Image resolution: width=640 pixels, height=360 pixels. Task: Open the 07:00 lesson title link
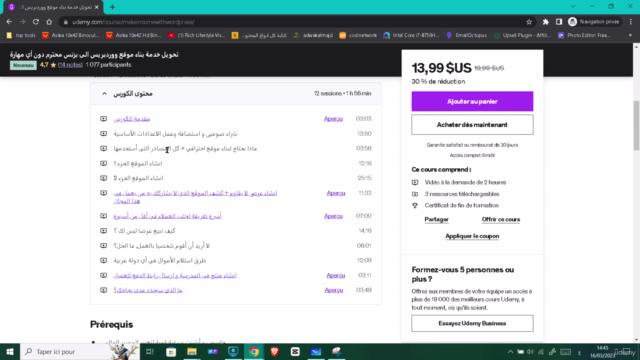point(167,216)
